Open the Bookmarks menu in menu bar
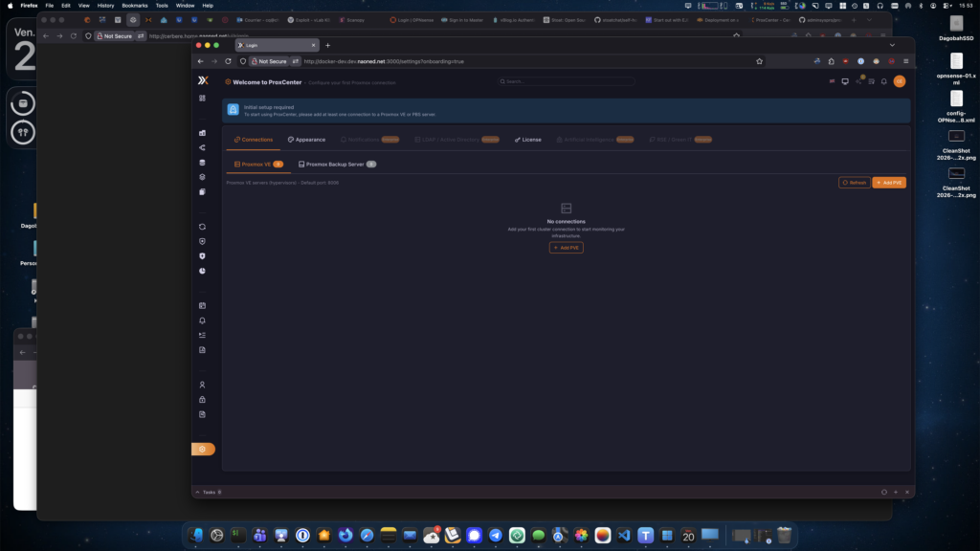 tap(134, 5)
